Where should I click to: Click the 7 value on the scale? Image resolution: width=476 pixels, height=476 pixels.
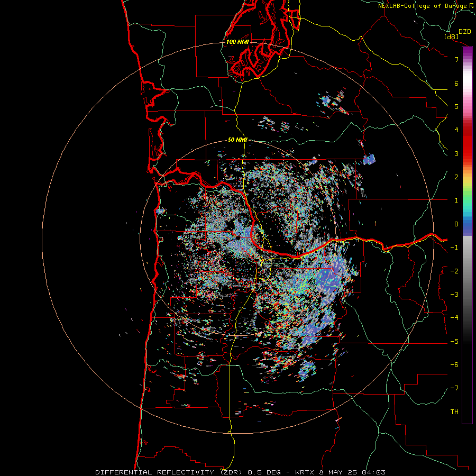pyautogui.click(x=456, y=59)
